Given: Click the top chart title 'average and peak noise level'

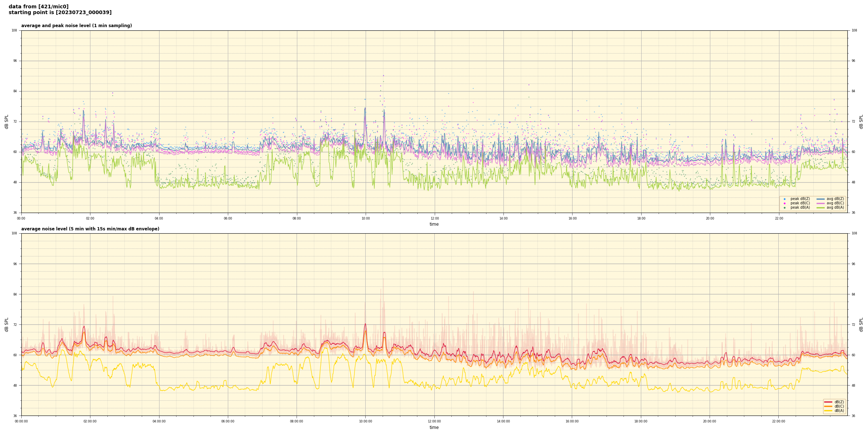Looking at the screenshot, I should (76, 26).
